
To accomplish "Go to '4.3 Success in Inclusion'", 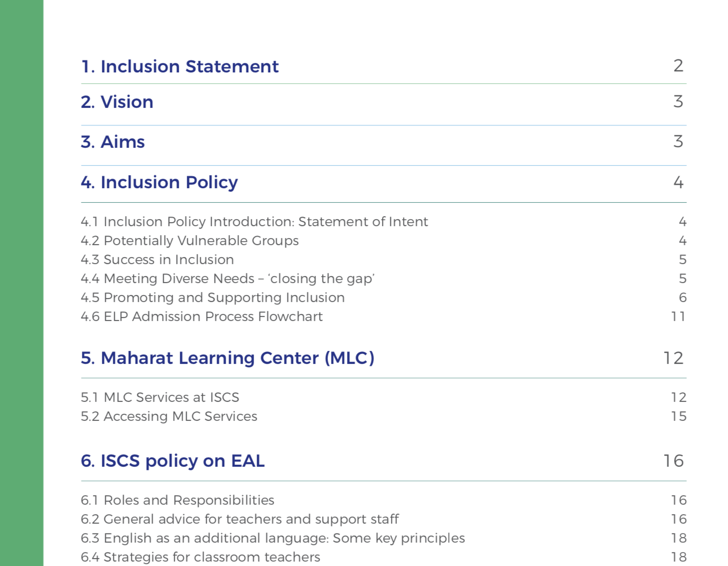I will pyautogui.click(x=157, y=260).
